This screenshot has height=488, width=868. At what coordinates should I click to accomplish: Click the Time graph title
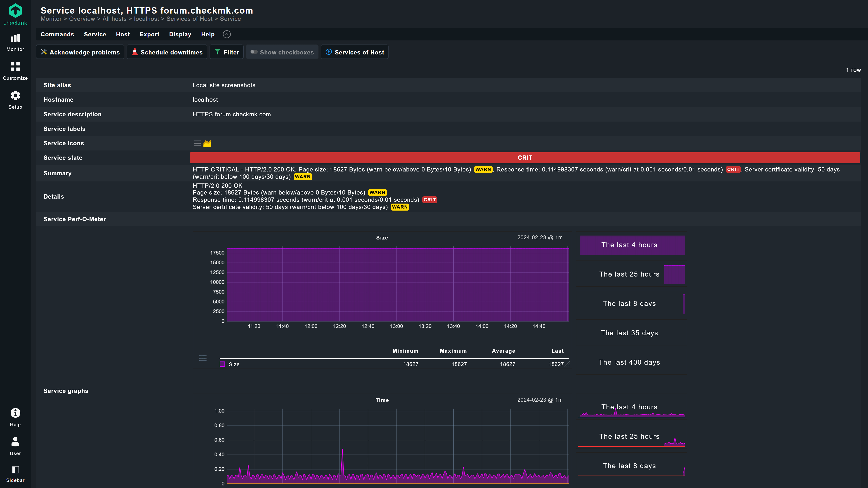click(x=382, y=400)
